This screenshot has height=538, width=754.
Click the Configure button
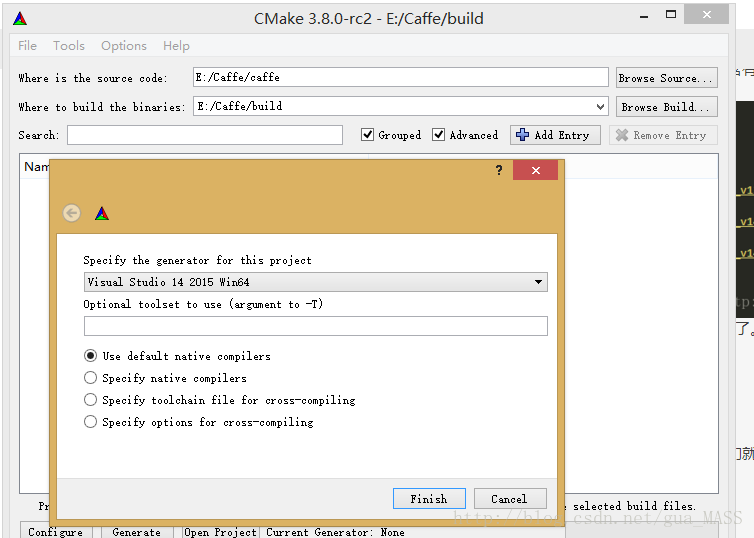coord(56,532)
